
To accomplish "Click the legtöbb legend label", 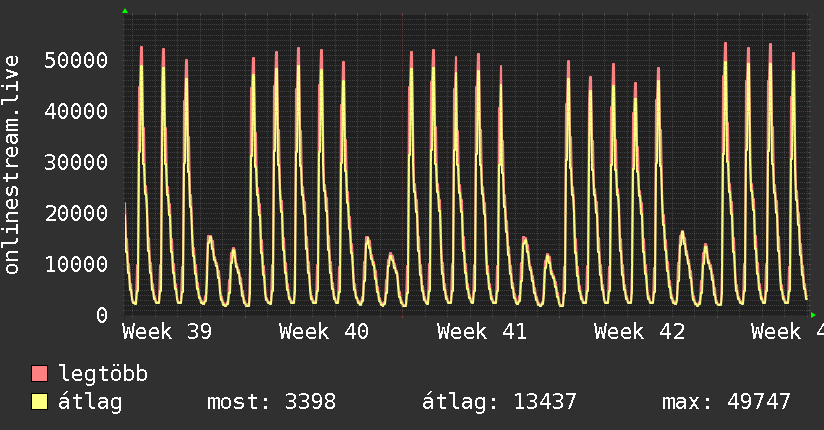I will pyautogui.click(x=103, y=374).
